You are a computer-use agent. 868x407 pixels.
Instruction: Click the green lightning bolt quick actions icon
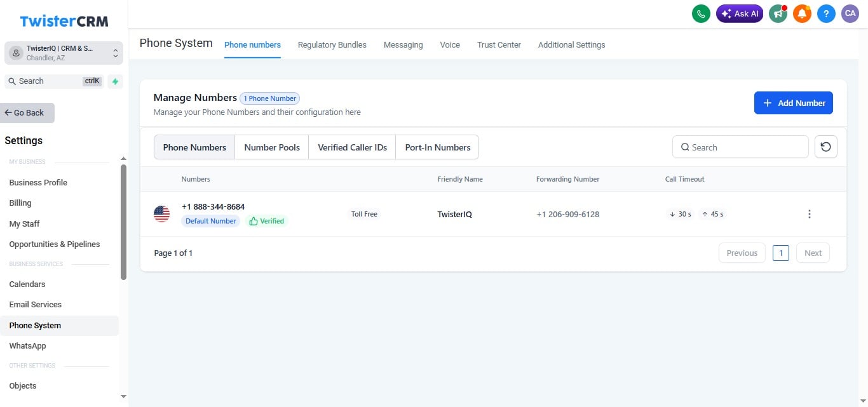pyautogui.click(x=115, y=81)
